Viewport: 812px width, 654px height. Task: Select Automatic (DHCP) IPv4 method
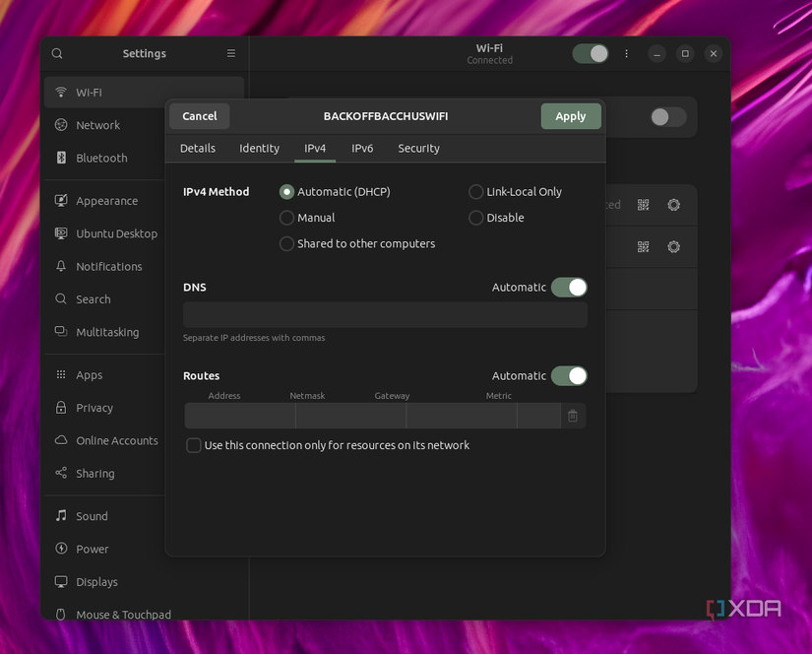(x=286, y=192)
